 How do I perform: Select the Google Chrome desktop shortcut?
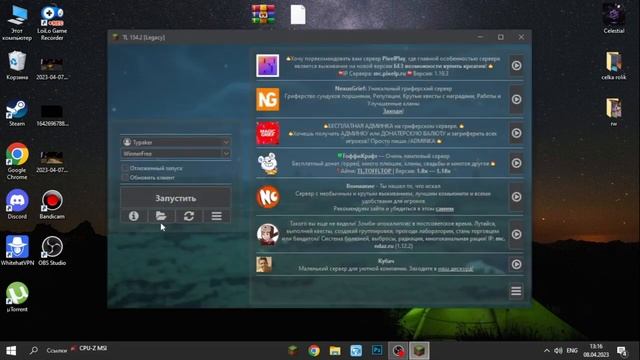(17, 161)
